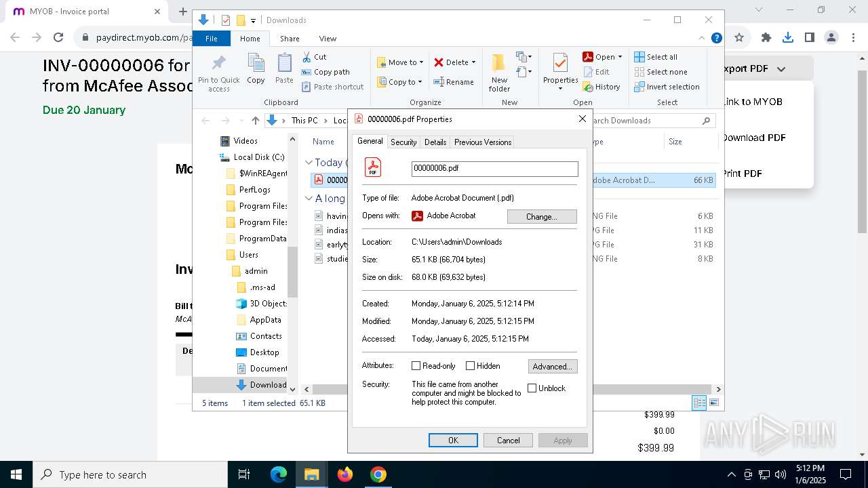Click the Windows taskbar search box
Screen dimensions: 868x488
click(130, 474)
